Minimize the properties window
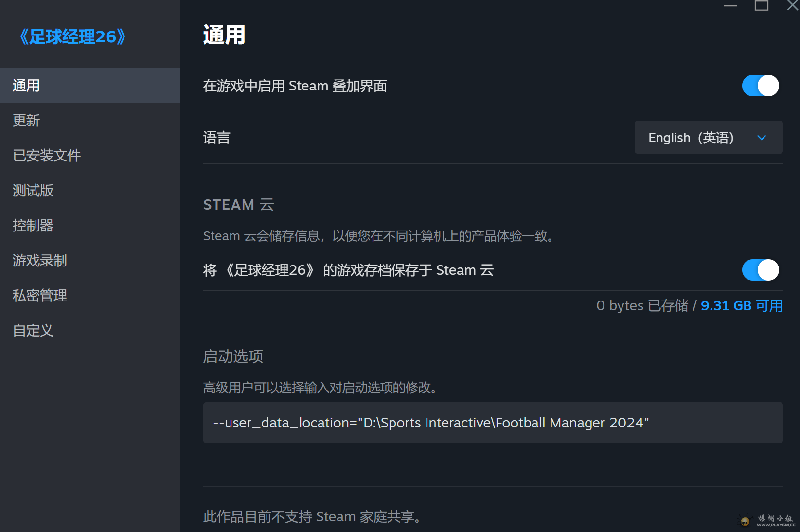800x532 pixels. click(x=730, y=6)
